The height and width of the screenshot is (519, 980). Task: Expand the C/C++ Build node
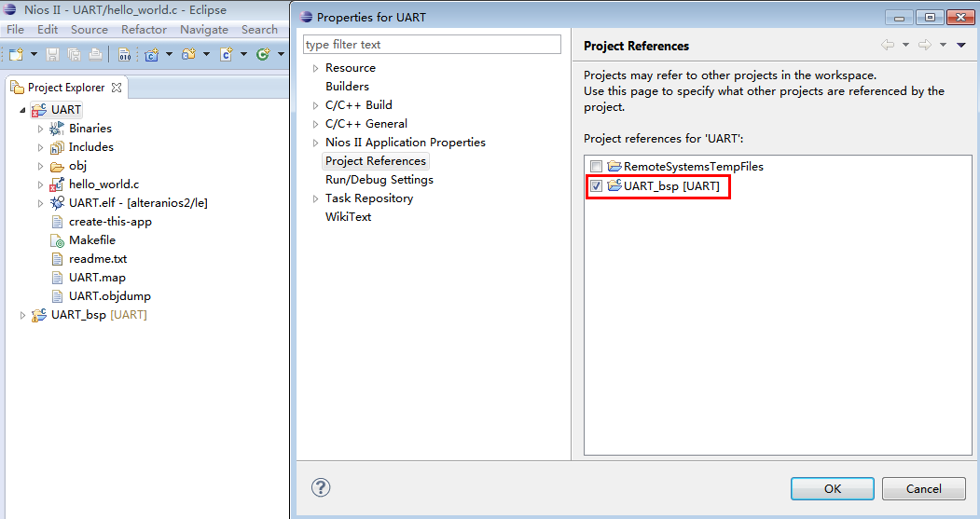[315, 105]
